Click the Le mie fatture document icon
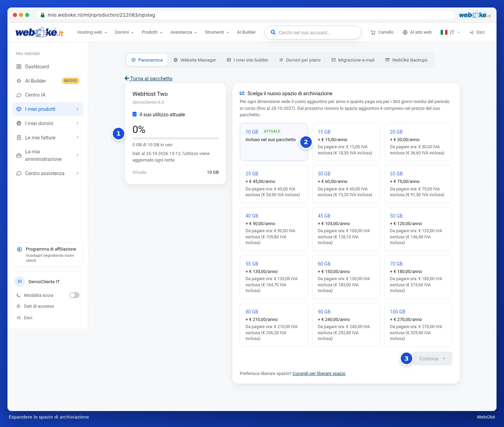The image size is (504, 427). tap(19, 138)
